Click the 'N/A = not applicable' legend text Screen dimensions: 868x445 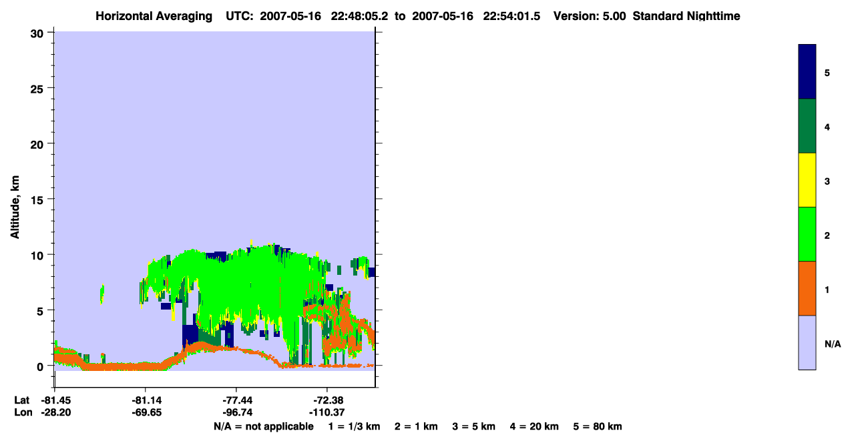tap(264, 426)
